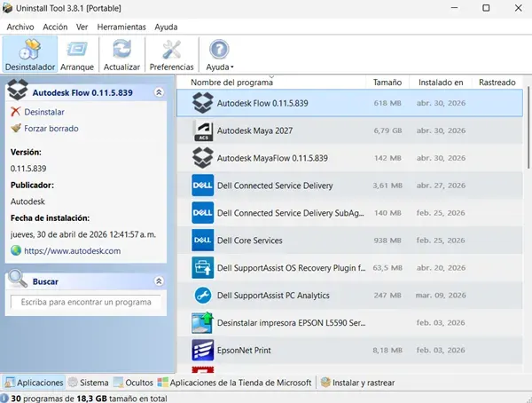Select Desinstalar impresora EPSON L5590 row text
Screen dimensions: 532x403
point(292,322)
